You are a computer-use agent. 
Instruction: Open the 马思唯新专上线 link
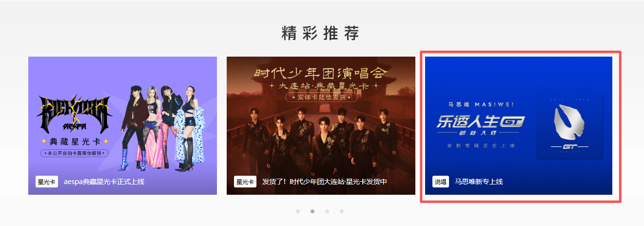479,182
